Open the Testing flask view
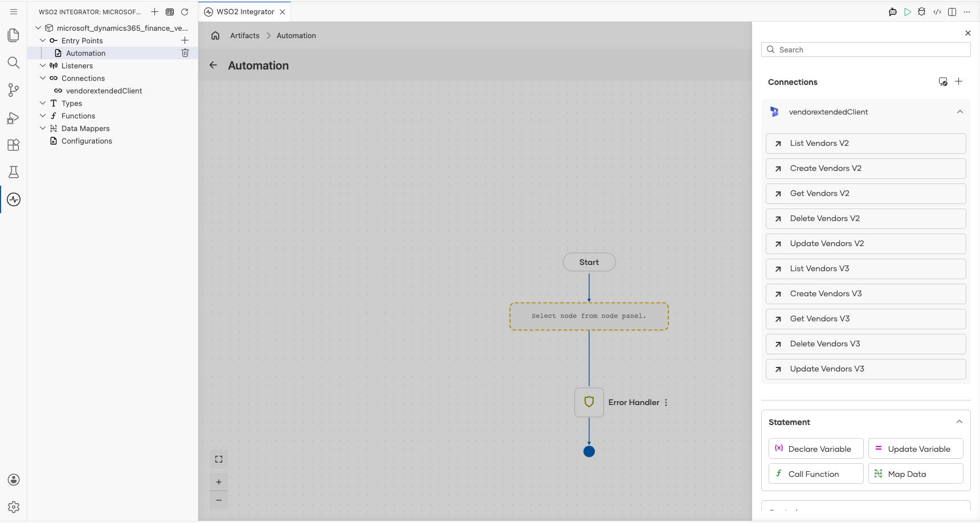Screen dimensions: 980x523 tap(14, 172)
